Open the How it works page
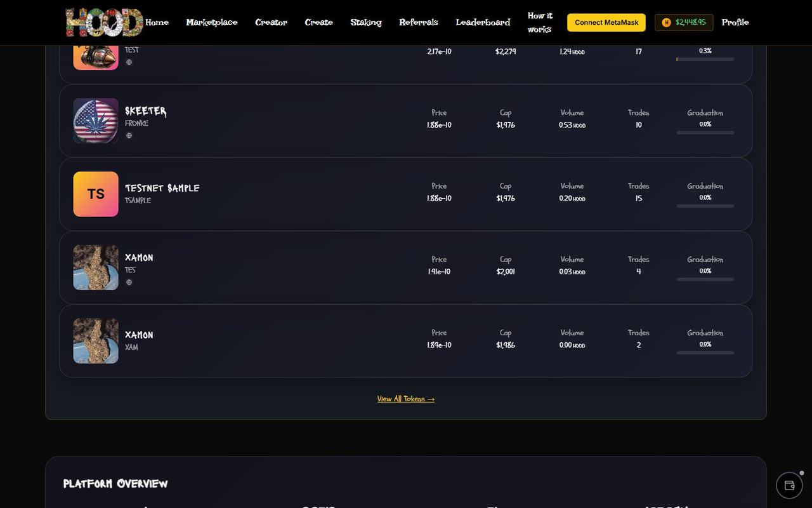This screenshot has height=508, width=812. 540,22
